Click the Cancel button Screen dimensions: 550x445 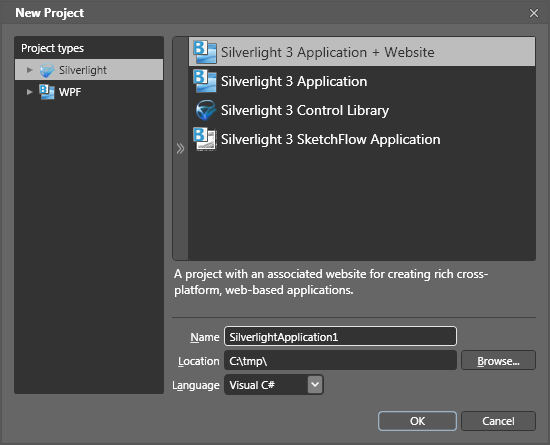(498, 421)
